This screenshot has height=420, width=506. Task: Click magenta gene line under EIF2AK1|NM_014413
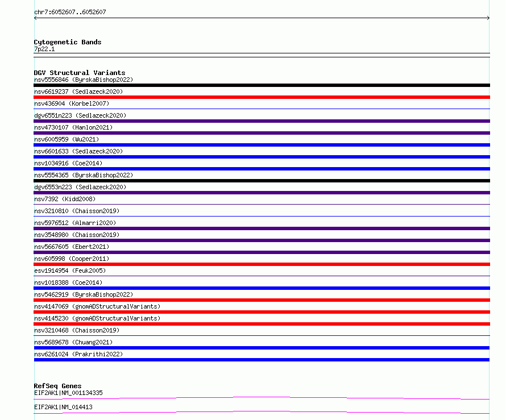pos(262,412)
